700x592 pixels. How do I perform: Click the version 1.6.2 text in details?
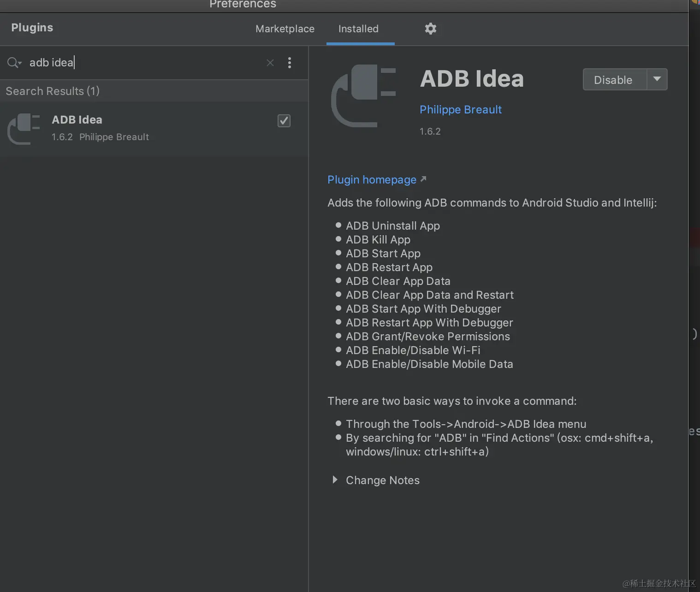(x=430, y=131)
